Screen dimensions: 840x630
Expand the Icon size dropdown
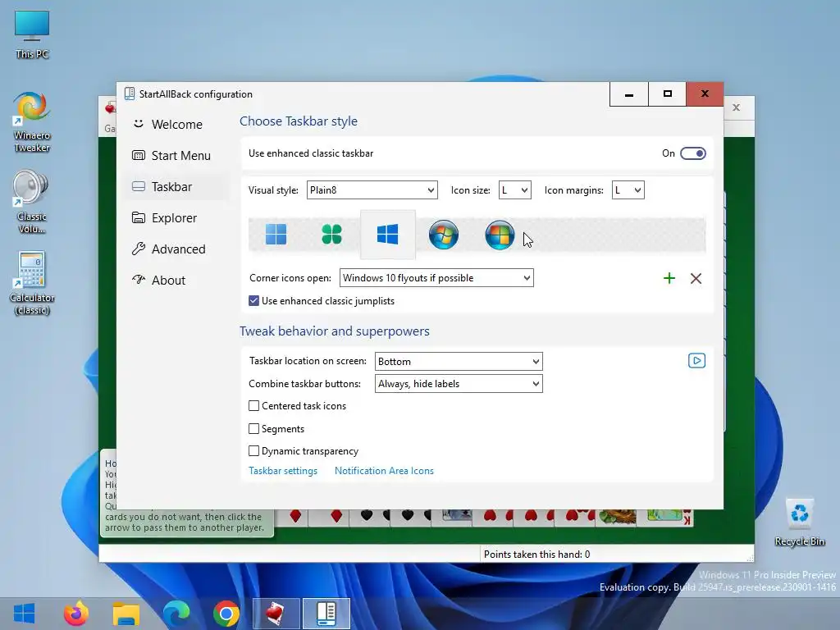515,189
